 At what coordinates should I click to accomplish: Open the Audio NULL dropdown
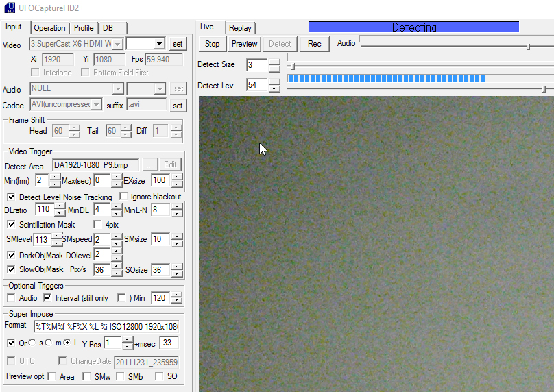pyautogui.click(x=118, y=88)
